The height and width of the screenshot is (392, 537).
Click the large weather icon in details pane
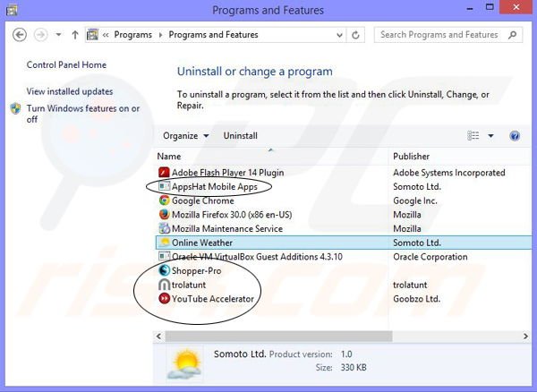pyautogui.click(x=184, y=364)
